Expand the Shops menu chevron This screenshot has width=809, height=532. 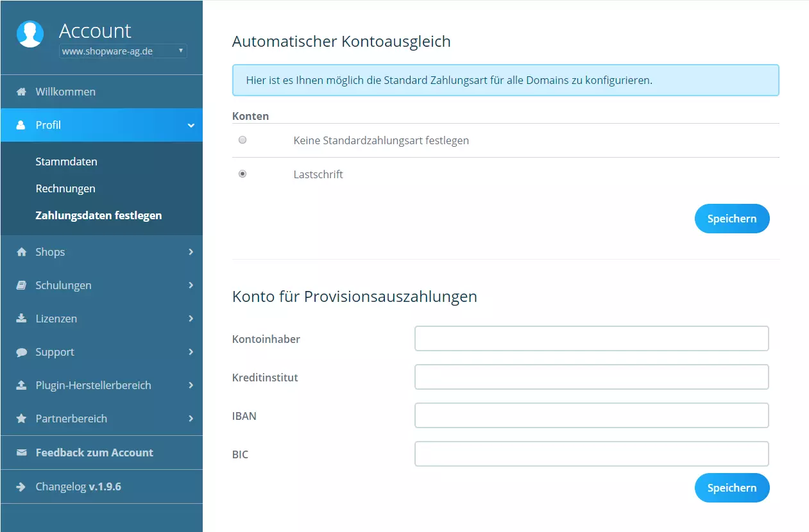click(x=191, y=252)
